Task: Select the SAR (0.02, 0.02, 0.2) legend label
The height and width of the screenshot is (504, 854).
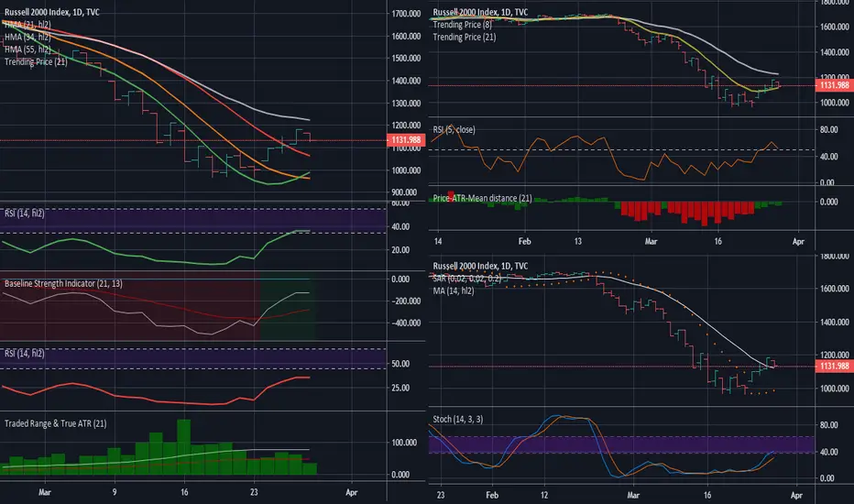Action: 467,279
